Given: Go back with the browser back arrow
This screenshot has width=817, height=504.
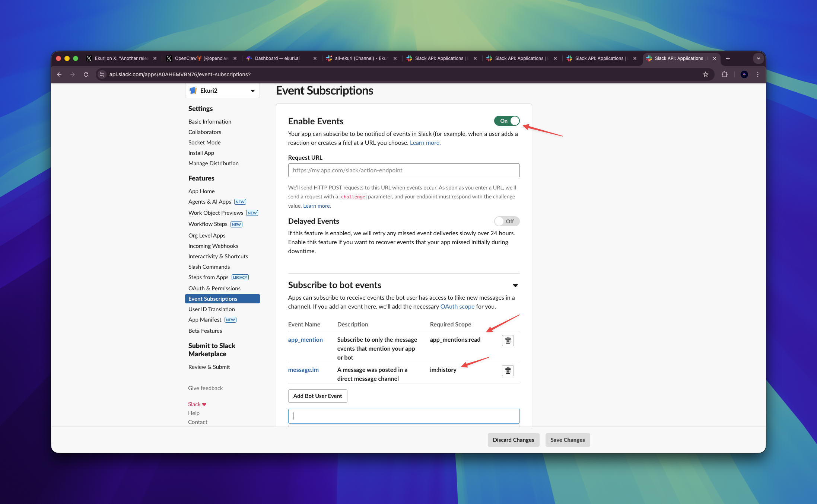Looking at the screenshot, I should point(59,74).
